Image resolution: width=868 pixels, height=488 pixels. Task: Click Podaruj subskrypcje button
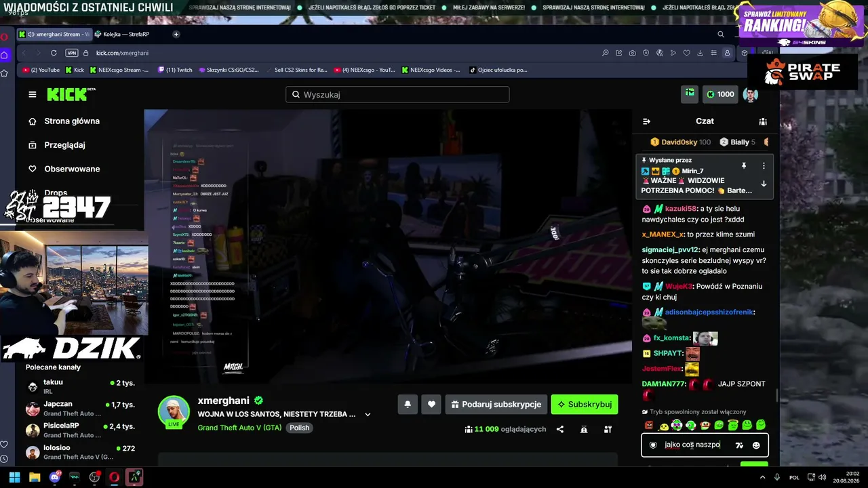[496, 405]
